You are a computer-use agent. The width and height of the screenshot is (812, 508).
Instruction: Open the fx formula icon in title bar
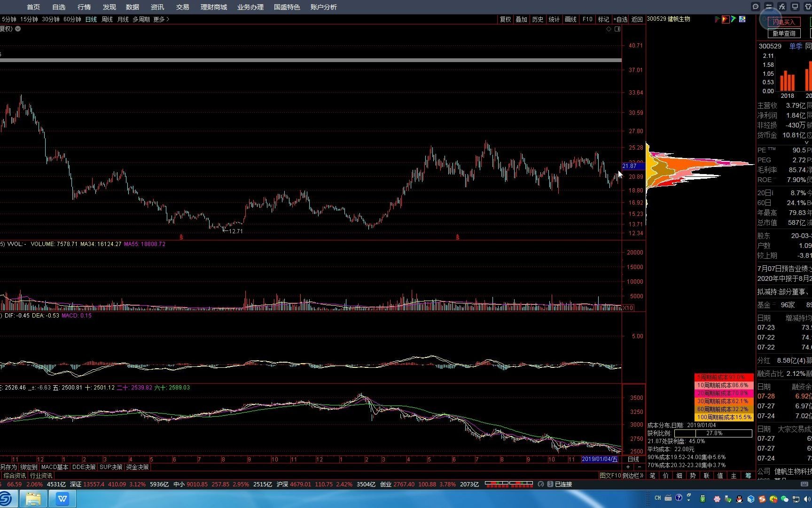(x=782, y=7)
